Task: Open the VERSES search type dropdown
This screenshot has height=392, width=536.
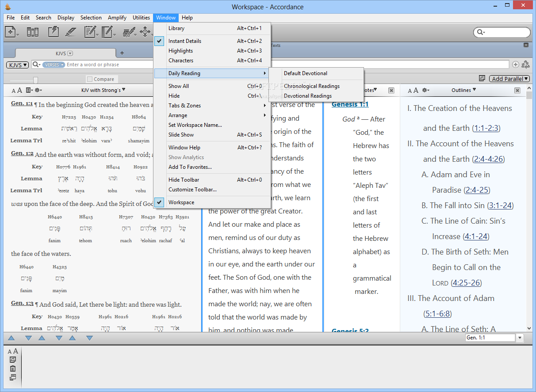Action: pos(54,65)
